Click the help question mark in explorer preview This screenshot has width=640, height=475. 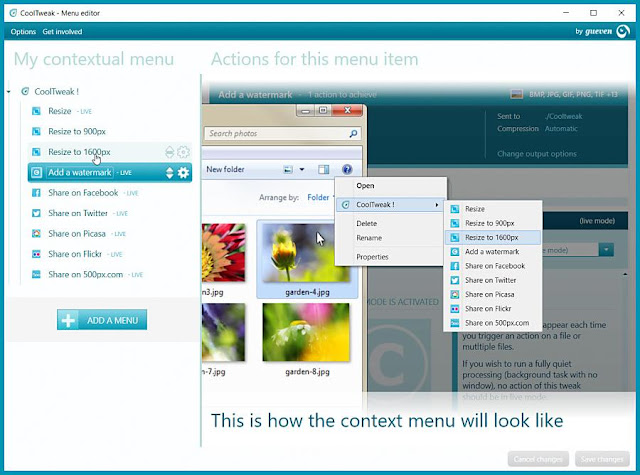click(347, 169)
